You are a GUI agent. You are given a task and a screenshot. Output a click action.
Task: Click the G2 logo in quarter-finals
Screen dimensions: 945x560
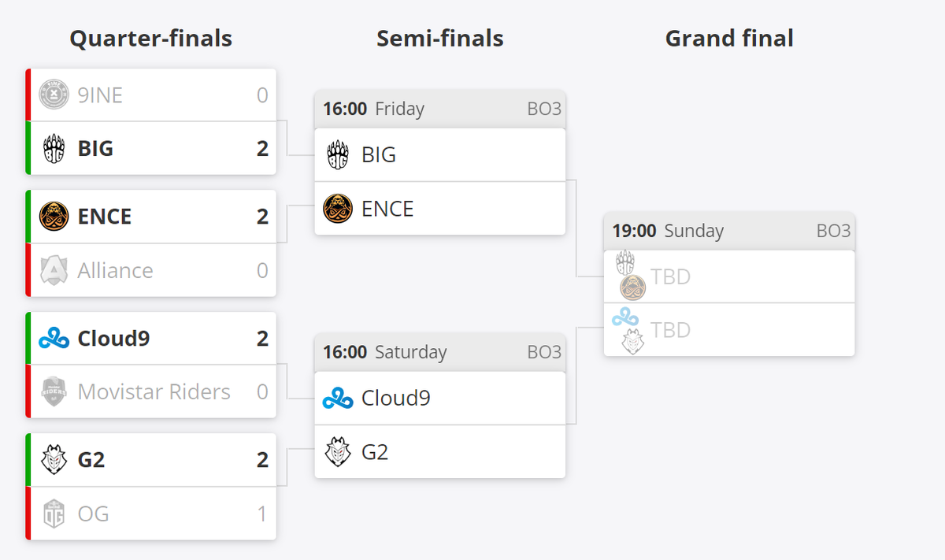pos(54,460)
